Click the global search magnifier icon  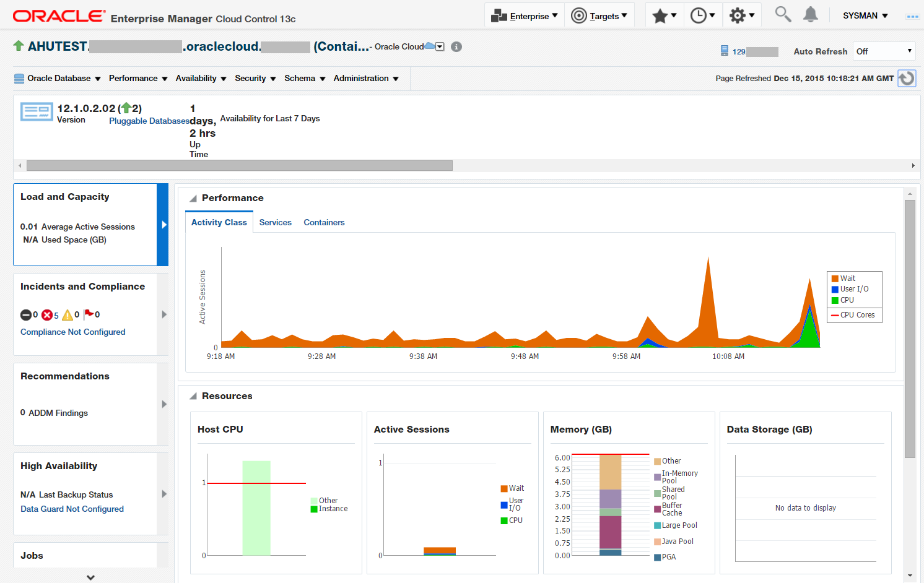[x=782, y=14]
